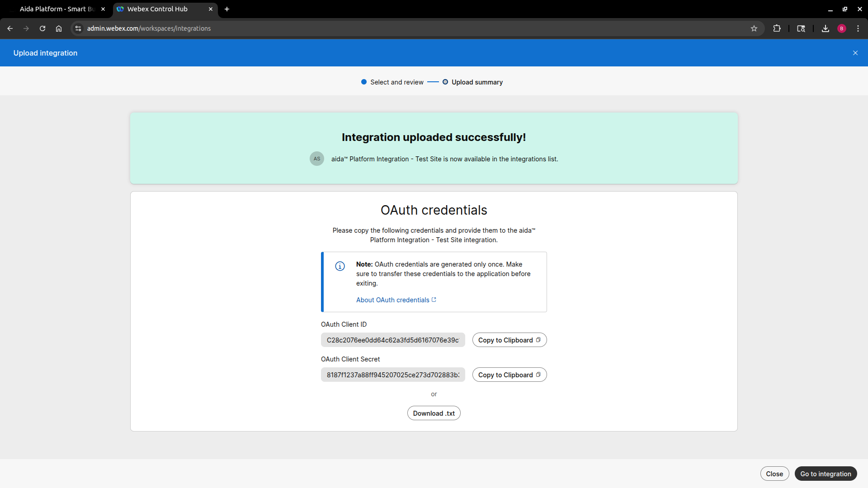Switch to Aida Platform browser tab
Screen dimensions: 868x488
pos(57,9)
